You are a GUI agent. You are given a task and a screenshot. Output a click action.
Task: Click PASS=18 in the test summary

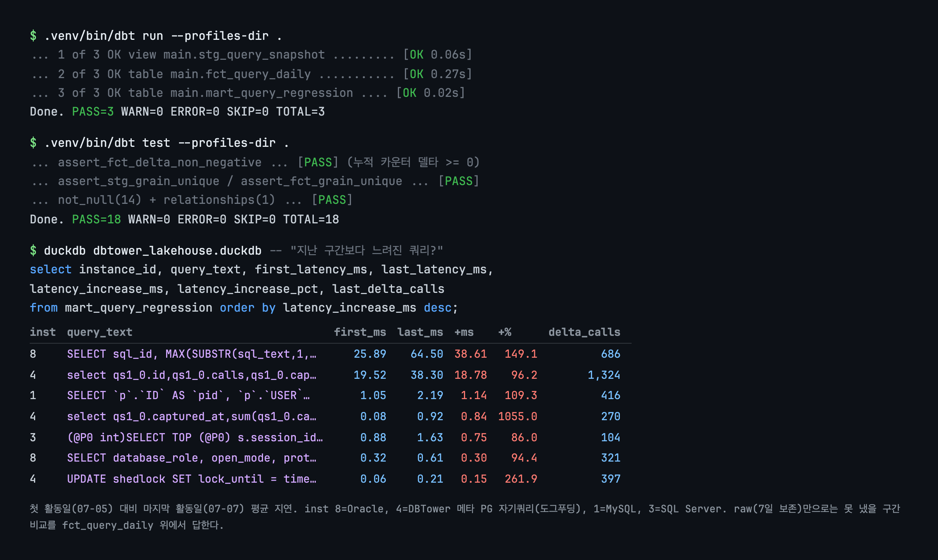[97, 219]
